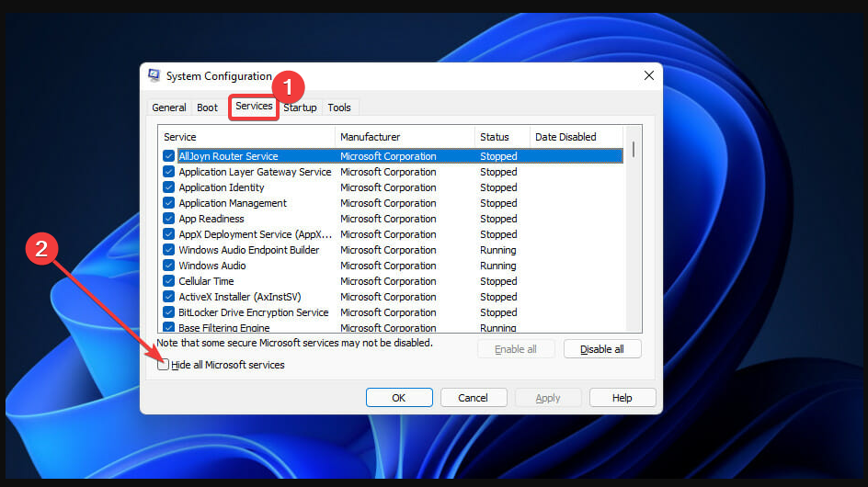Select the Services tab
The width and height of the screenshot is (868, 487).
[x=254, y=106]
